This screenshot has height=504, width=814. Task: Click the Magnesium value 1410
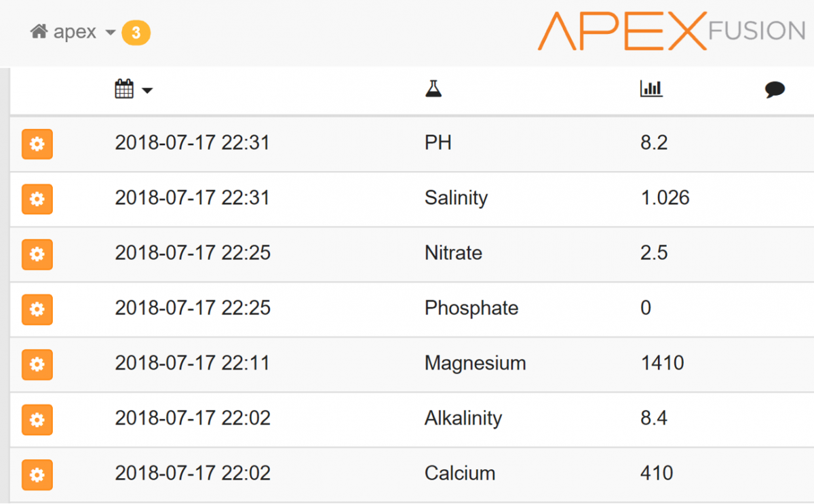[x=662, y=363]
